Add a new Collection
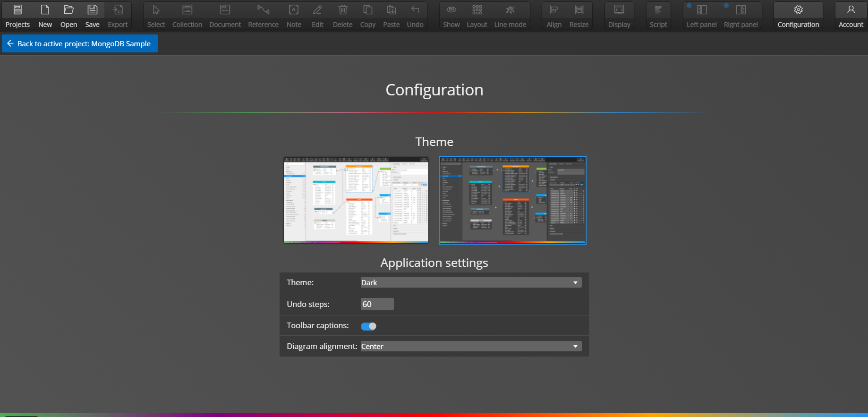 [187, 16]
